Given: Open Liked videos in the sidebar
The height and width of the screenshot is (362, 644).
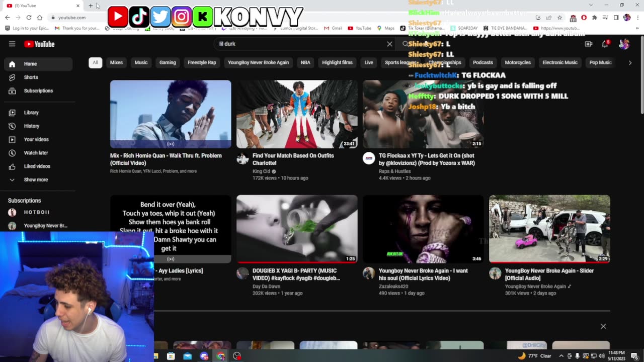Looking at the screenshot, I should (38, 166).
